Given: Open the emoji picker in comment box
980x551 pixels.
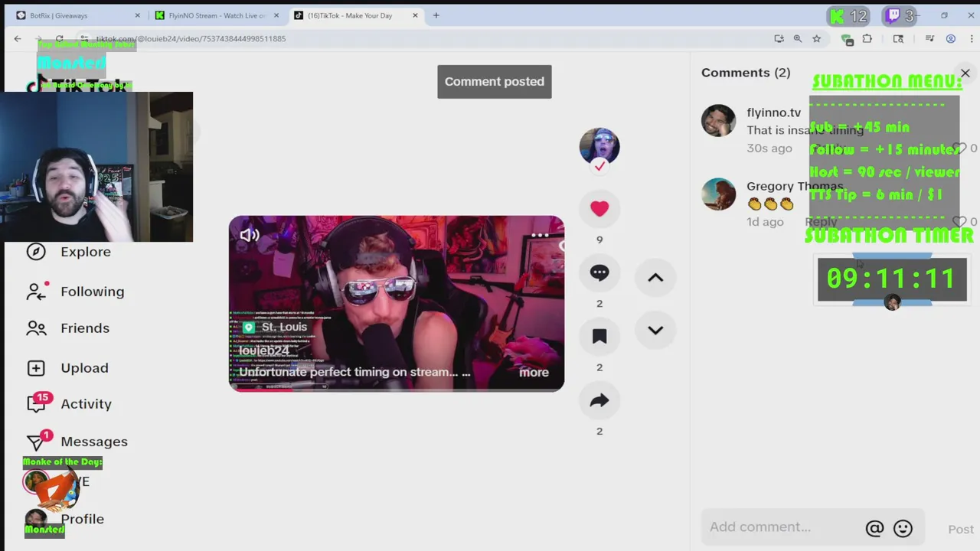Looking at the screenshot, I should [x=903, y=528].
